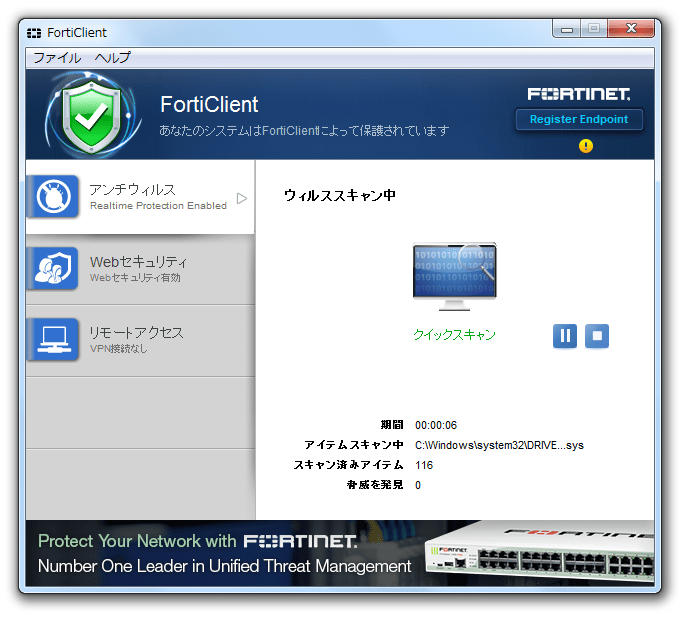This screenshot has width=685, height=617.
Task: Click the Webセキュリティ有効 status text
Action: click(x=135, y=277)
